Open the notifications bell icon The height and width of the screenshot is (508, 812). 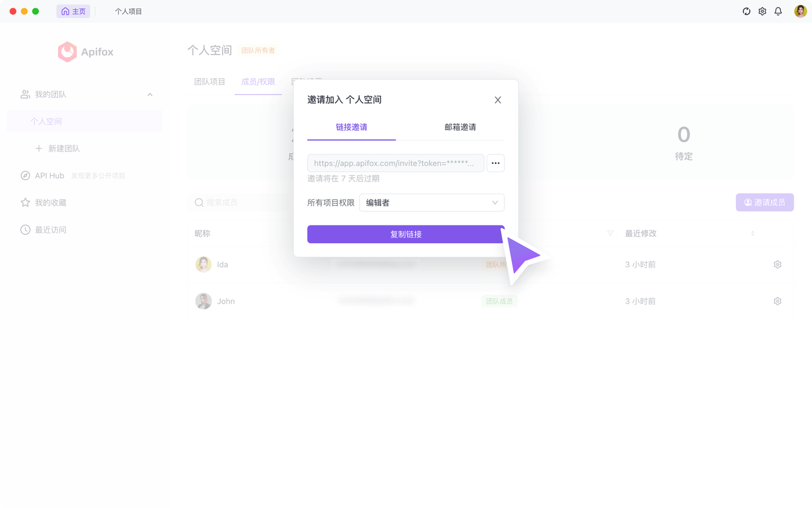click(778, 11)
